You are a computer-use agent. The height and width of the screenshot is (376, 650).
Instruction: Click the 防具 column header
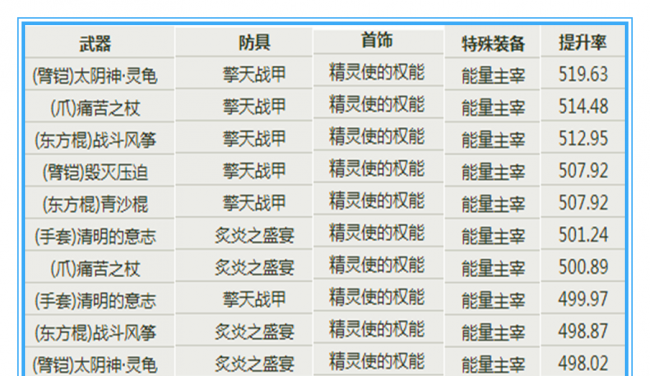254,43
